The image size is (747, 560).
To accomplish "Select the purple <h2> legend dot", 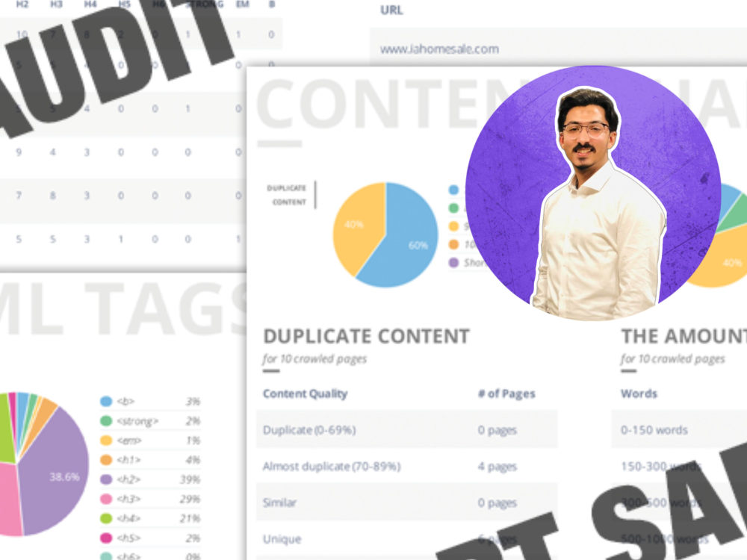I will pos(106,479).
